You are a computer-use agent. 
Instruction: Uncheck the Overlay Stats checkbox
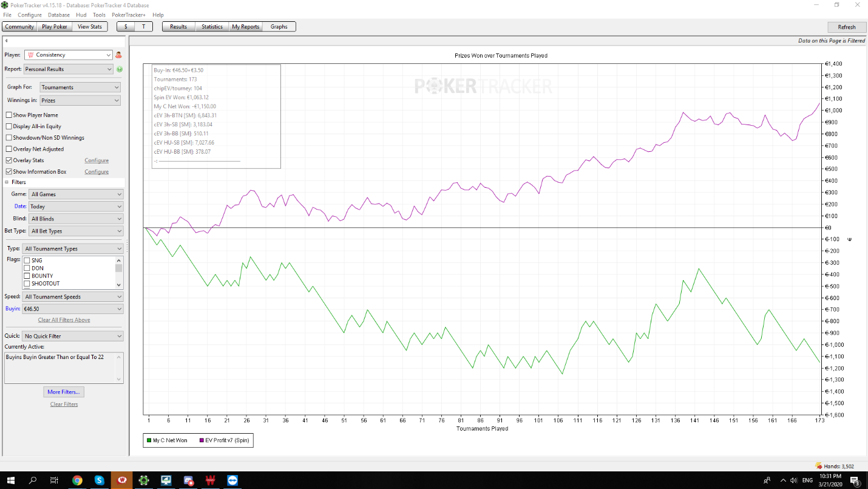coord(8,160)
